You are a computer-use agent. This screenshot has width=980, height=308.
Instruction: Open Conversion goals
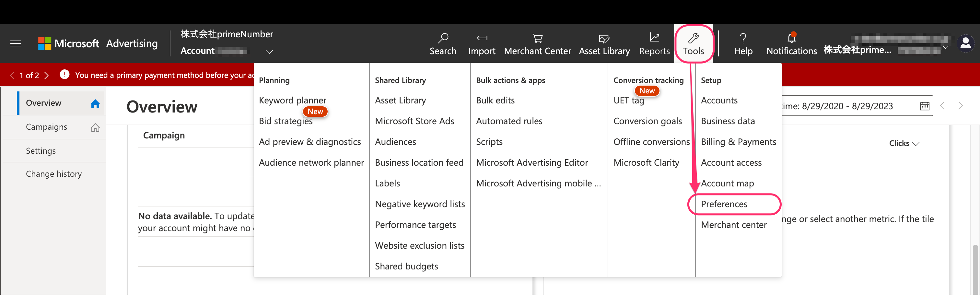click(647, 121)
